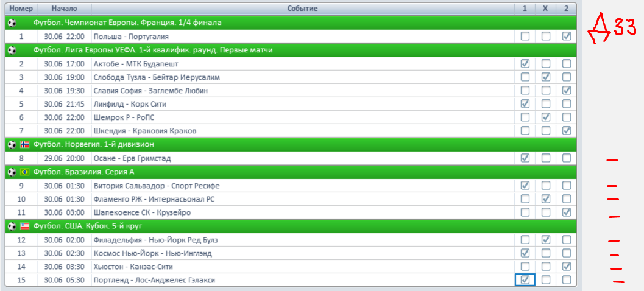Screen dimensions: 644x291
Task: Check draw X for Шкендия - Краковия Краков
Action: (x=545, y=131)
